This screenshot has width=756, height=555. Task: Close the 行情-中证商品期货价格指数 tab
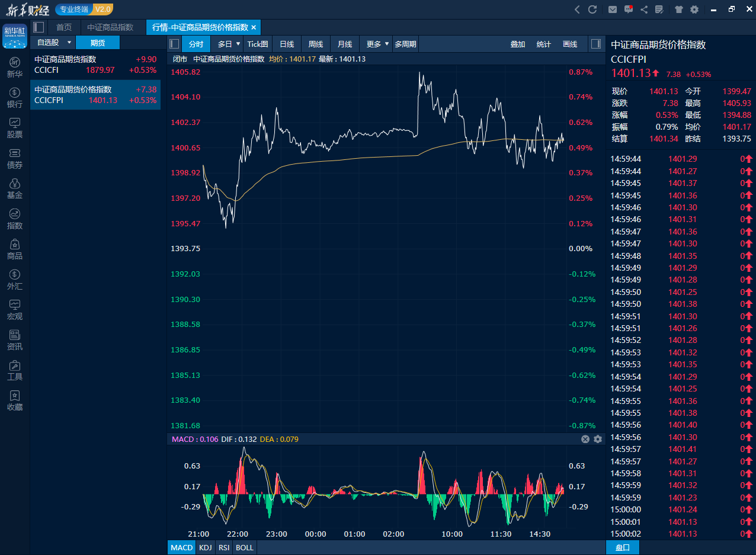pos(254,27)
